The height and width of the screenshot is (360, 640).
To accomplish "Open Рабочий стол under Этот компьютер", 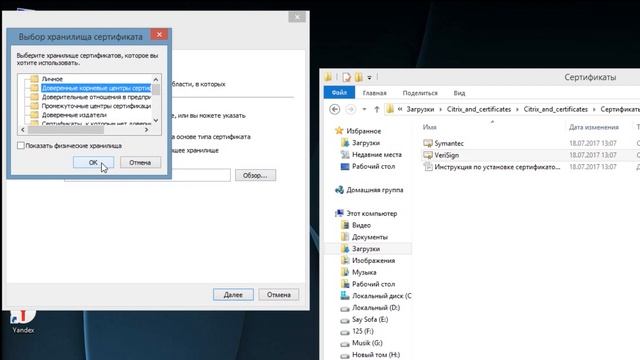I will tap(373, 284).
